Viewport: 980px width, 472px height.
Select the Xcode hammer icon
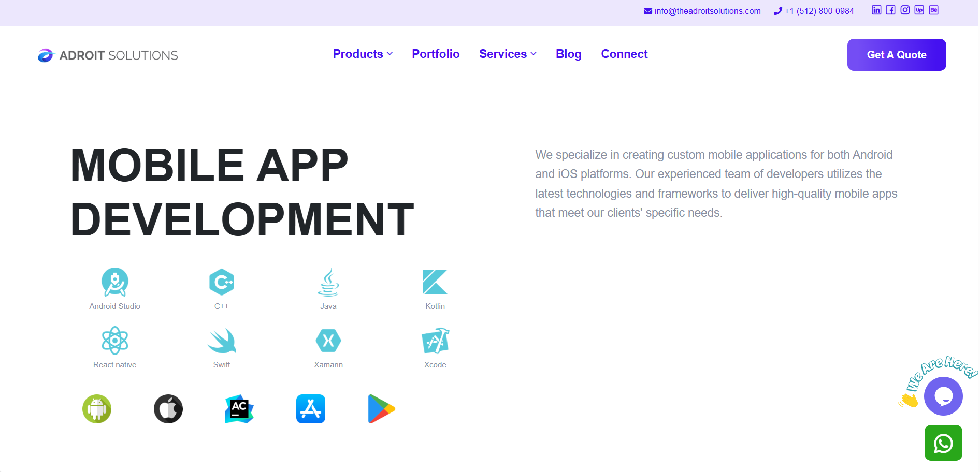[x=435, y=341]
